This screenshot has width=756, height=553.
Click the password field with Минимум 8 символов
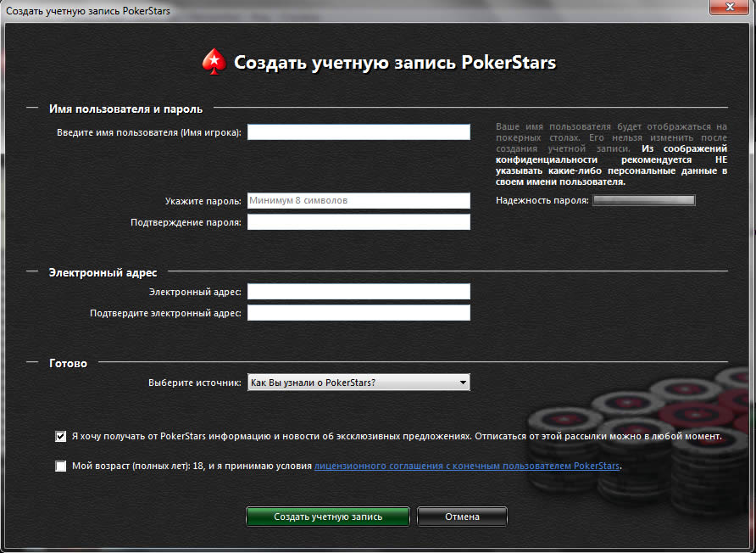[x=359, y=201]
